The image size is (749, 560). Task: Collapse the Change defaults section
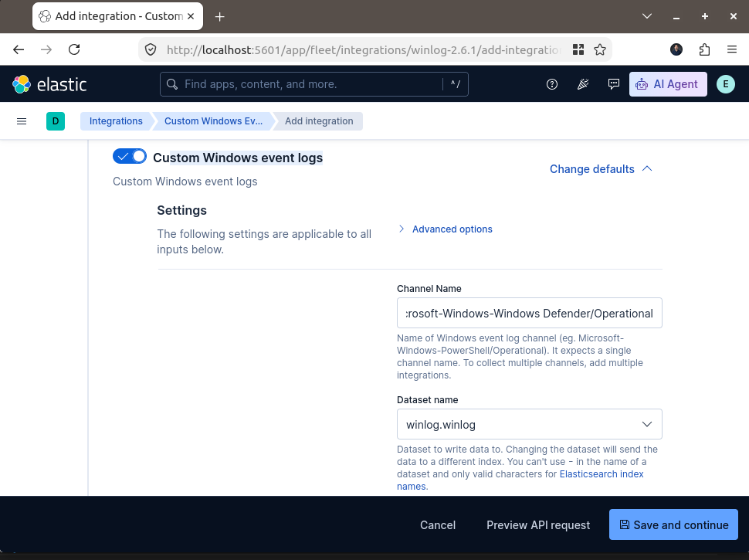(x=601, y=169)
